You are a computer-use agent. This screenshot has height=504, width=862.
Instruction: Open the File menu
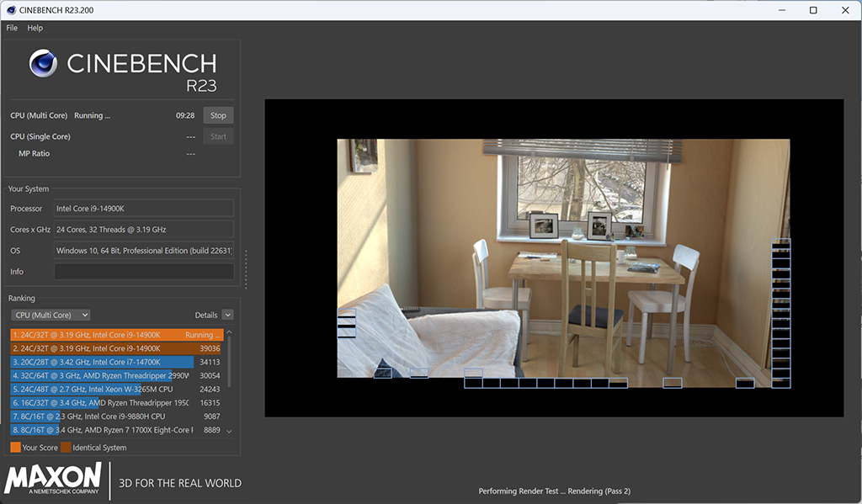tap(12, 28)
